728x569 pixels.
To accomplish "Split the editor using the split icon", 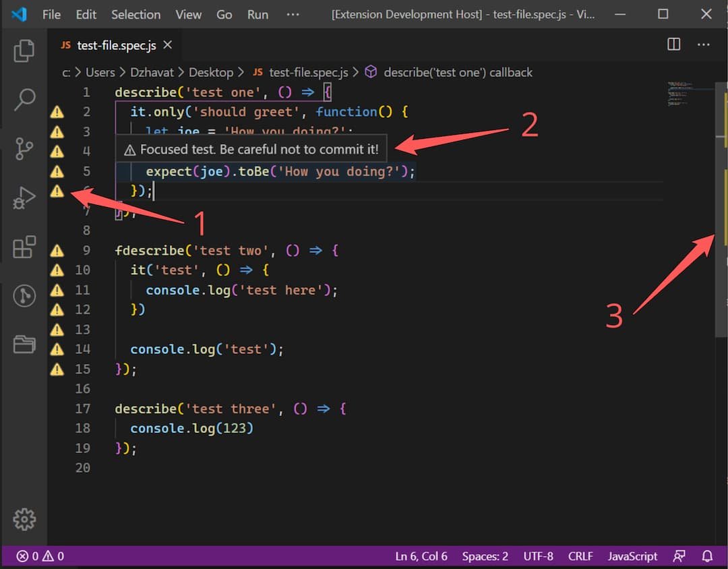I will click(x=673, y=43).
